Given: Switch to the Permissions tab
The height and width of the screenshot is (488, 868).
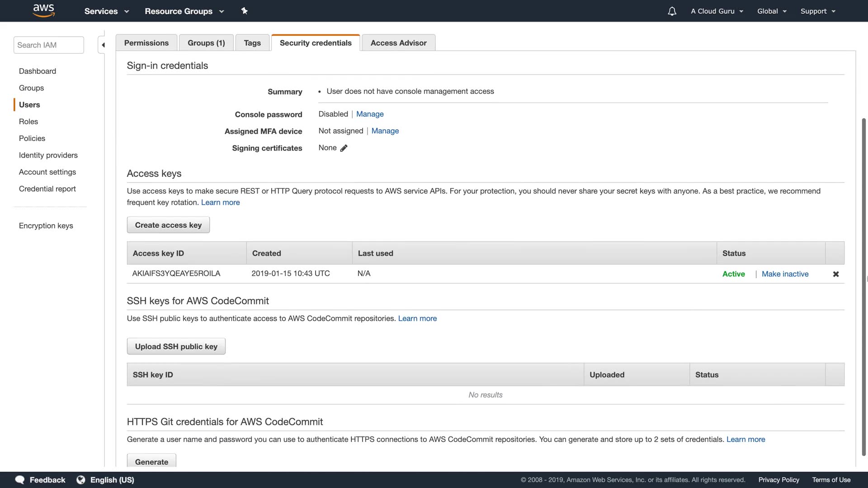Looking at the screenshot, I should click(146, 43).
